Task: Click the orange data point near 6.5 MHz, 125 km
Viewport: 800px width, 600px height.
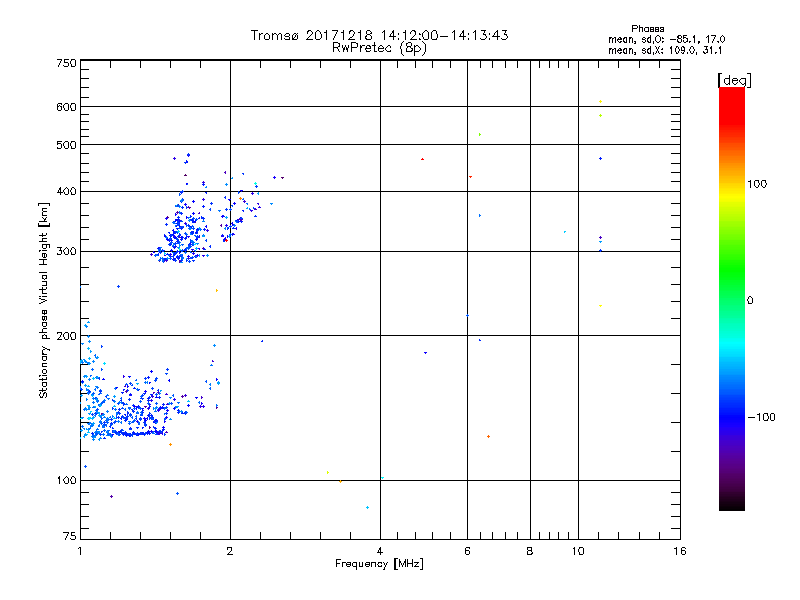Action: click(488, 437)
